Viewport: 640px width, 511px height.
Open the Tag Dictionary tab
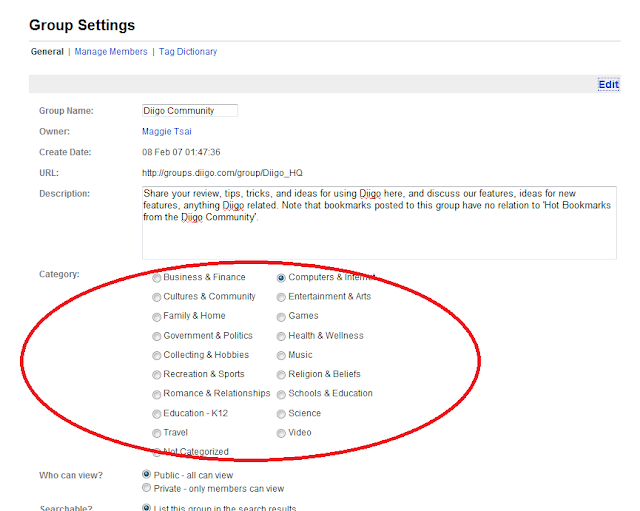click(188, 52)
